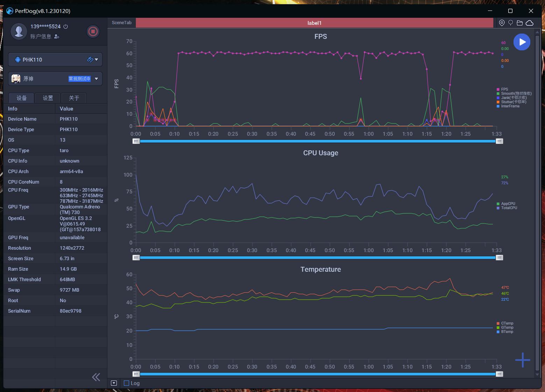Image resolution: width=545 pixels, height=392 pixels.
Task: Click the blue play button on FPS chart
Action: pyautogui.click(x=522, y=42)
